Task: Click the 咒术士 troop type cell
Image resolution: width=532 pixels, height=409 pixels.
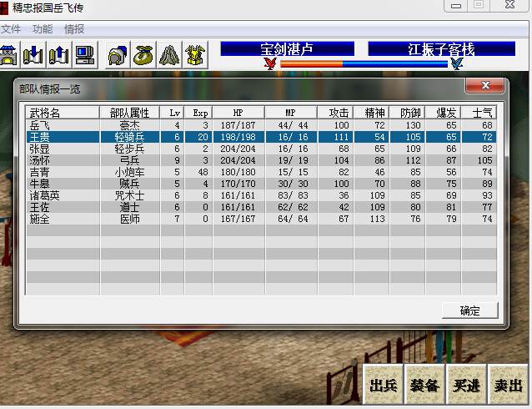Action: pyautogui.click(x=129, y=195)
